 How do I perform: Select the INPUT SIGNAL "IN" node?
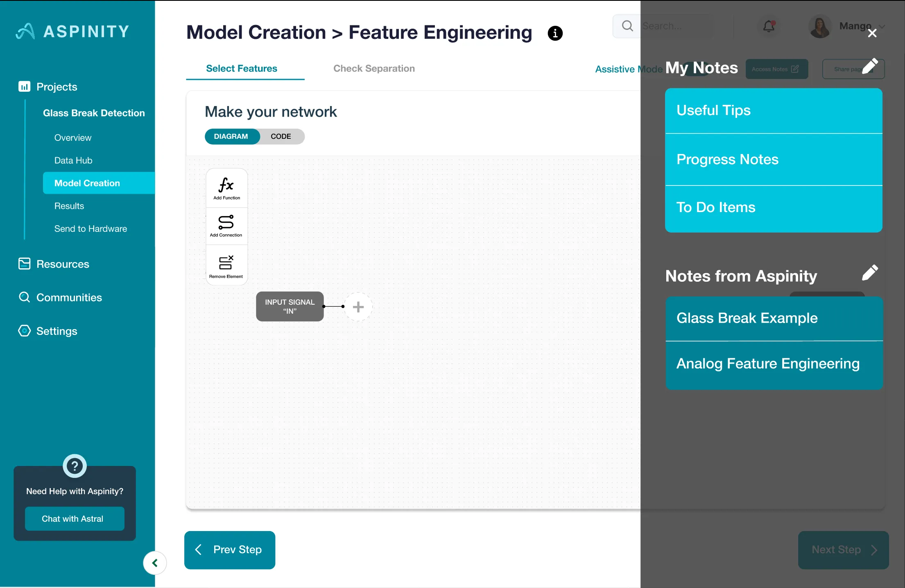point(290,307)
